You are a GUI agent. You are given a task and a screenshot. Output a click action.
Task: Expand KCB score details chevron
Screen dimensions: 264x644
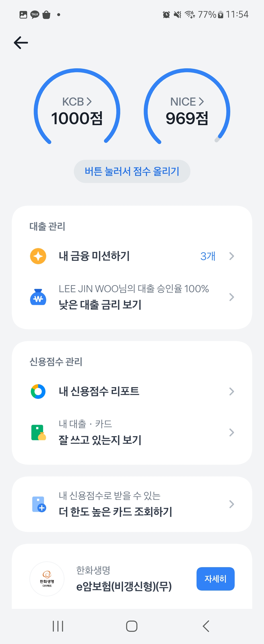(89, 101)
